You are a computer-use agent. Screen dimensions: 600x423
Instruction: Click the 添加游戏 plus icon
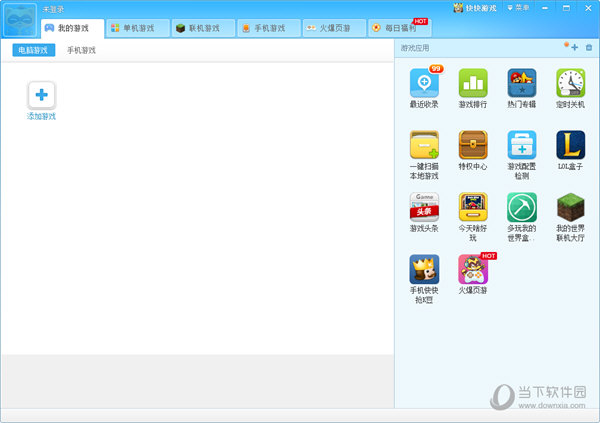(41, 95)
